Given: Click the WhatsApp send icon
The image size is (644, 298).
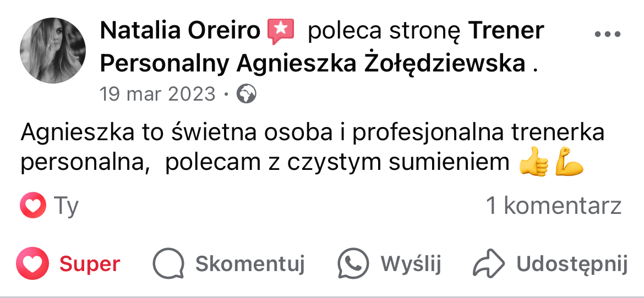Looking at the screenshot, I should [353, 264].
